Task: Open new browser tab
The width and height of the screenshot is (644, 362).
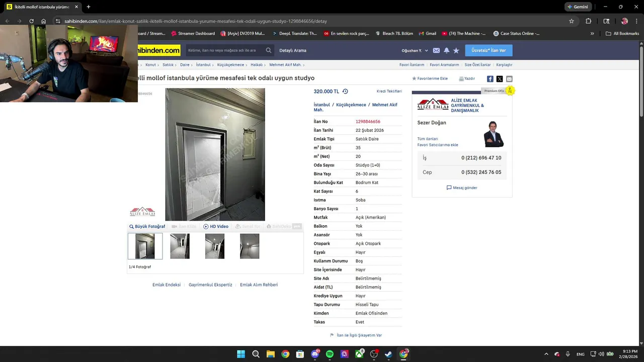Action: [89, 7]
